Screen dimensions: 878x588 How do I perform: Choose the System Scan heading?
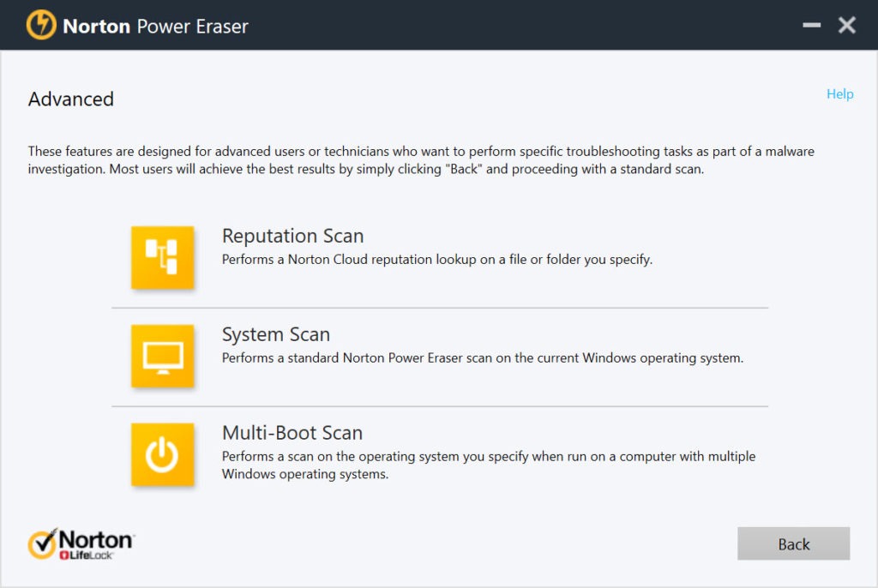tap(275, 334)
